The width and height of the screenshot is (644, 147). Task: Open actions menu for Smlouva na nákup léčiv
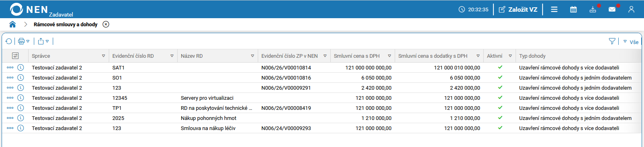click(10, 128)
